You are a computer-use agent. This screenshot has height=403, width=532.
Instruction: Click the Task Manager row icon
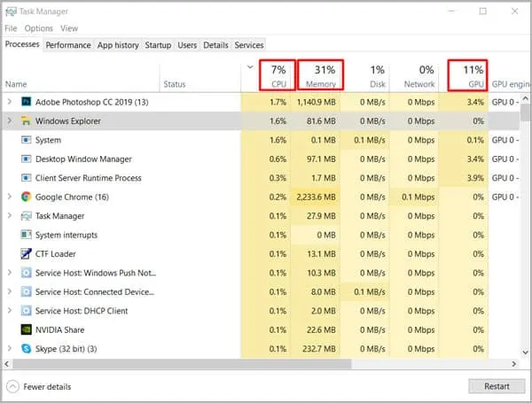26,216
